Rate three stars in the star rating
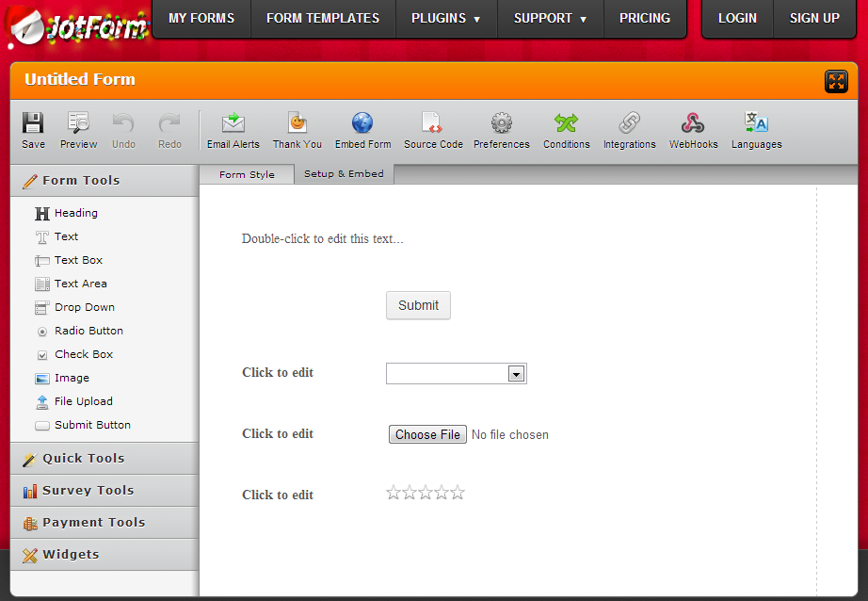868x601 pixels. pyautogui.click(x=426, y=493)
